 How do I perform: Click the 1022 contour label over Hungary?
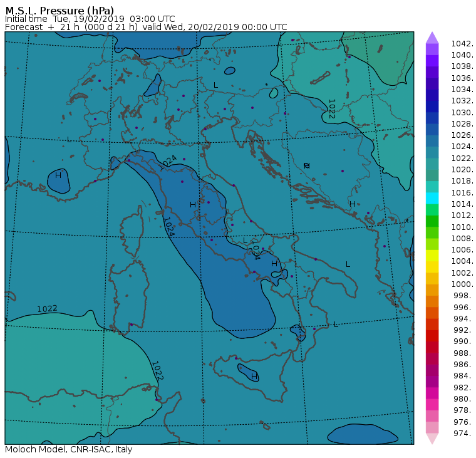332,109
